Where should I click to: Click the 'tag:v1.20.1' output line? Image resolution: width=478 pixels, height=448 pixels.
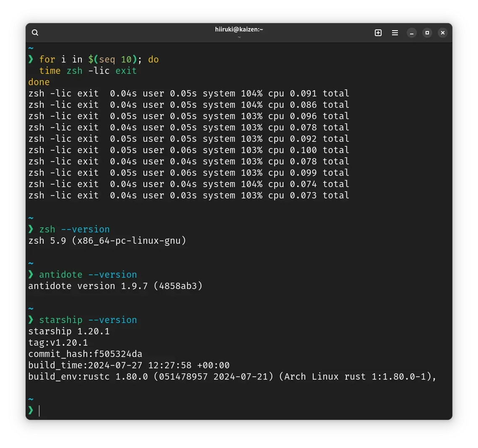(58, 343)
